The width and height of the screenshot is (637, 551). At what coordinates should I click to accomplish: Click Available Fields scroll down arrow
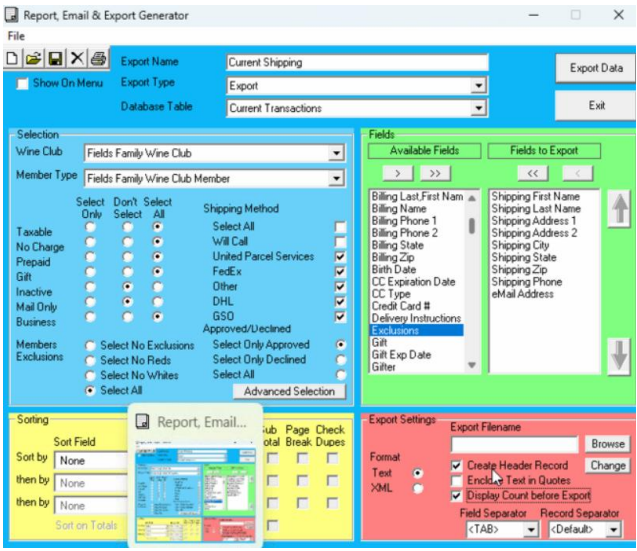click(x=472, y=365)
